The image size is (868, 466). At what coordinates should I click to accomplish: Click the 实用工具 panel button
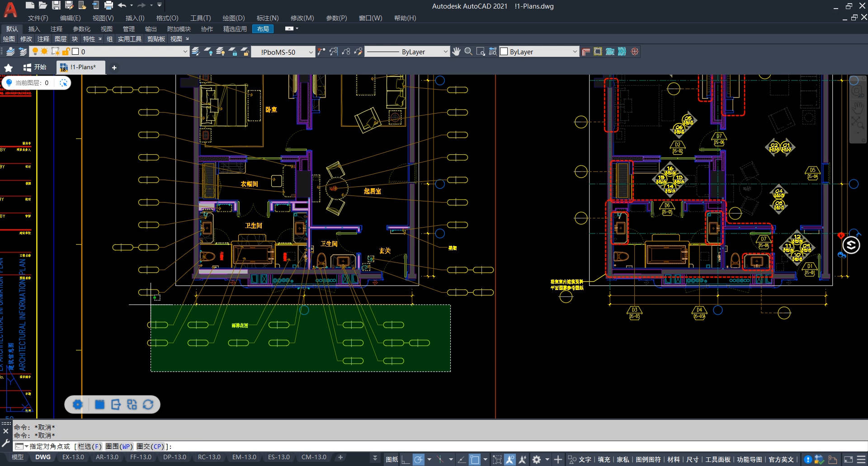coord(130,39)
